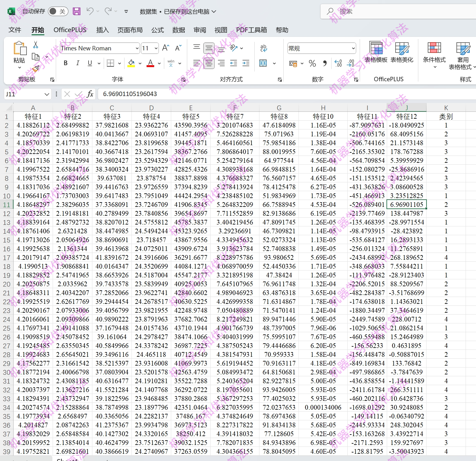
Task: Open 字体 font dialog launcher
Action: 183,80
